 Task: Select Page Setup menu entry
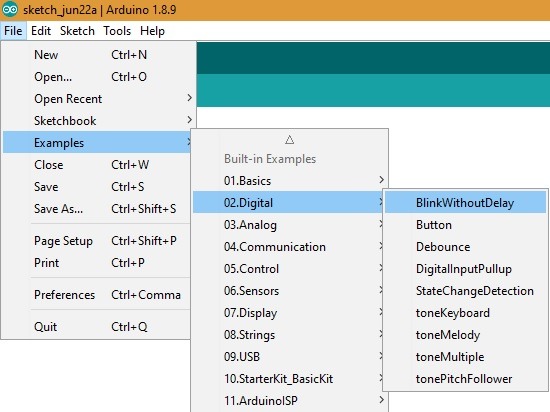[x=98, y=241]
